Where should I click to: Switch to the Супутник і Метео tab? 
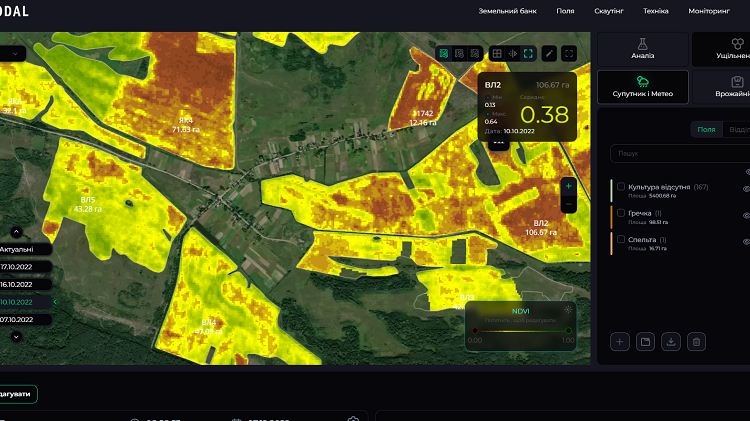(642, 87)
